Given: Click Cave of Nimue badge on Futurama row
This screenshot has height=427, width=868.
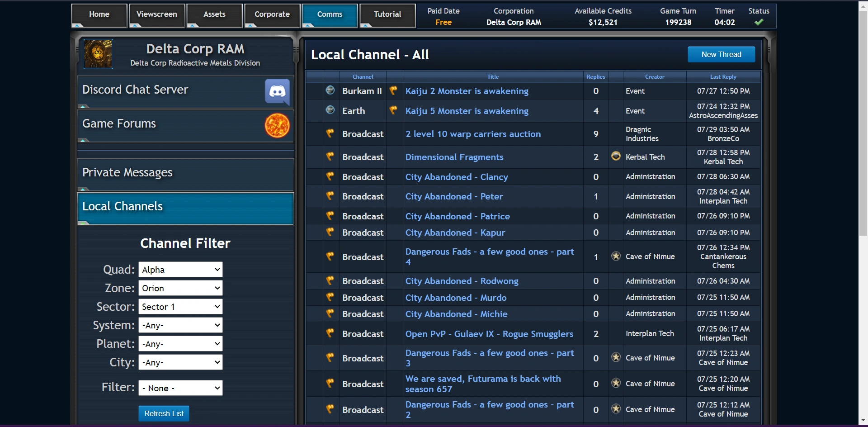Looking at the screenshot, I should (616, 383).
